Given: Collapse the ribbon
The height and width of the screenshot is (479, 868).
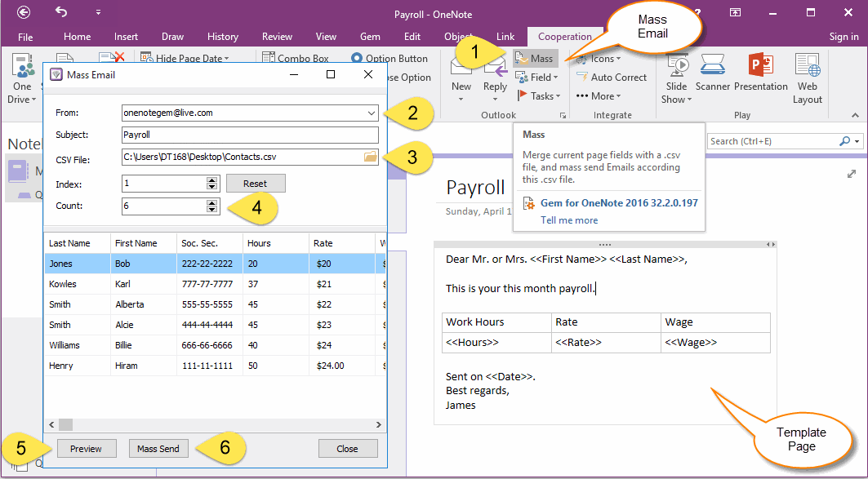Looking at the screenshot, I should click(x=855, y=116).
